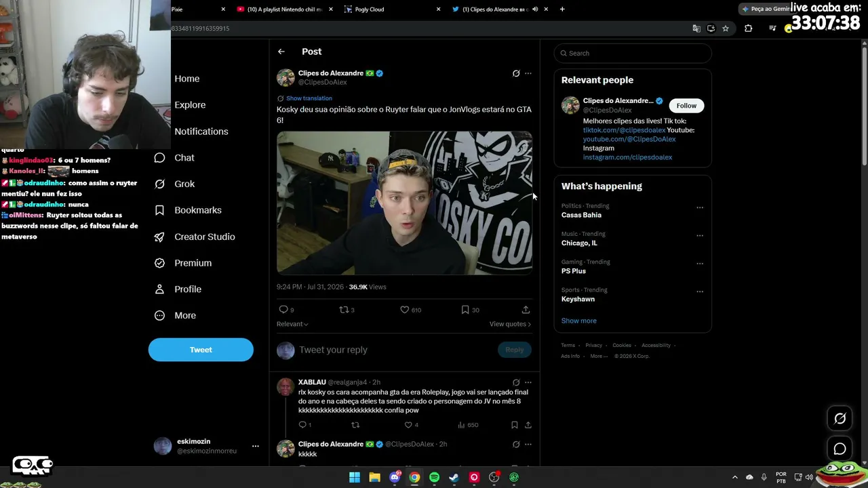This screenshot has width=868, height=488.
Task: Open more options on XABLAU reply
Action: click(528, 382)
